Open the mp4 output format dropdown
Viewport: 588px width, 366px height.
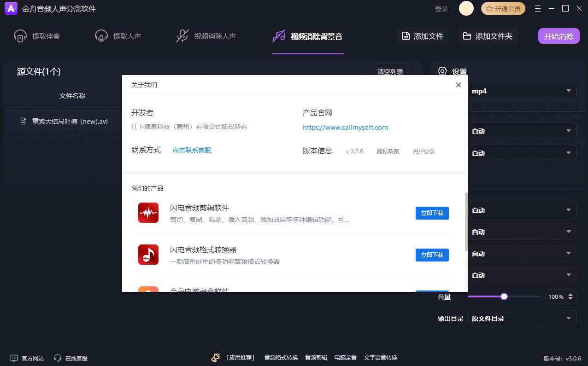pos(523,91)
